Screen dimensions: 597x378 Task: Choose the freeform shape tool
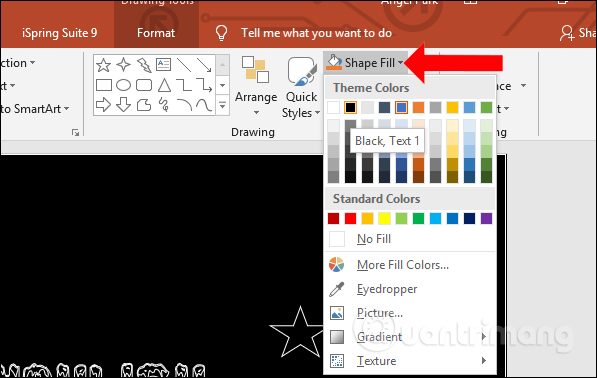pos(144,104)
